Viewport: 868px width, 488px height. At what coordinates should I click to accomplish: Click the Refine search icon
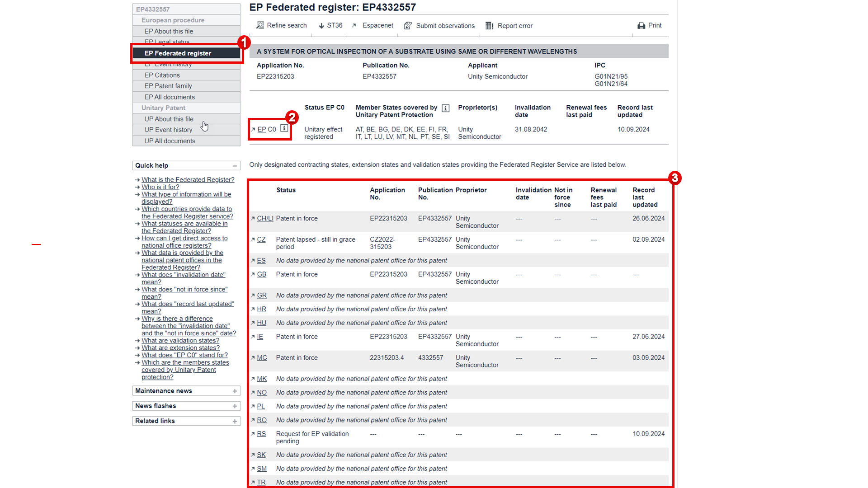click(x=260, y=25)
